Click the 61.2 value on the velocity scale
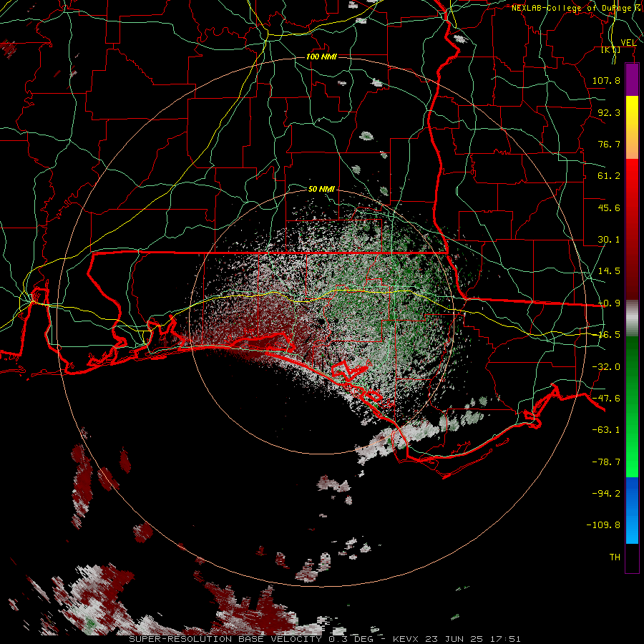The height and width of the screenshot is (644, 644). (609, 176)
